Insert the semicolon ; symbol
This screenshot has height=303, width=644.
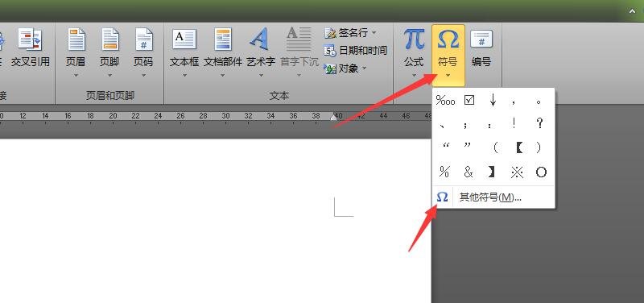click(x=465, y=125)
